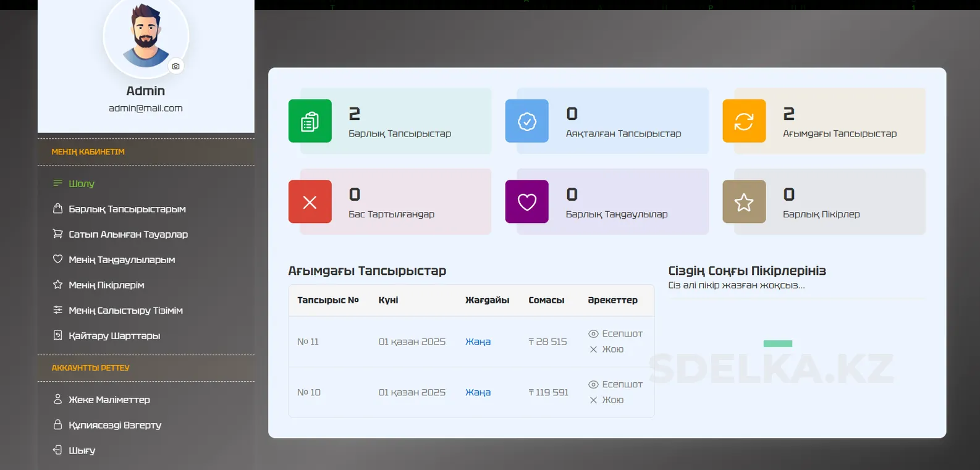The width and height of the screenshot is (980, 470).
Task: Open Менің Таңдаулыларым list
Action: (122, 259)
